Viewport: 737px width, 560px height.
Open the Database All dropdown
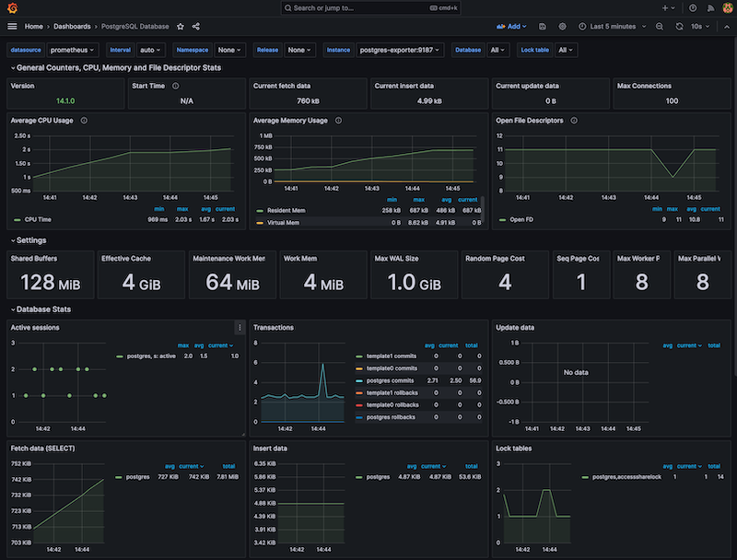[497, 50]
